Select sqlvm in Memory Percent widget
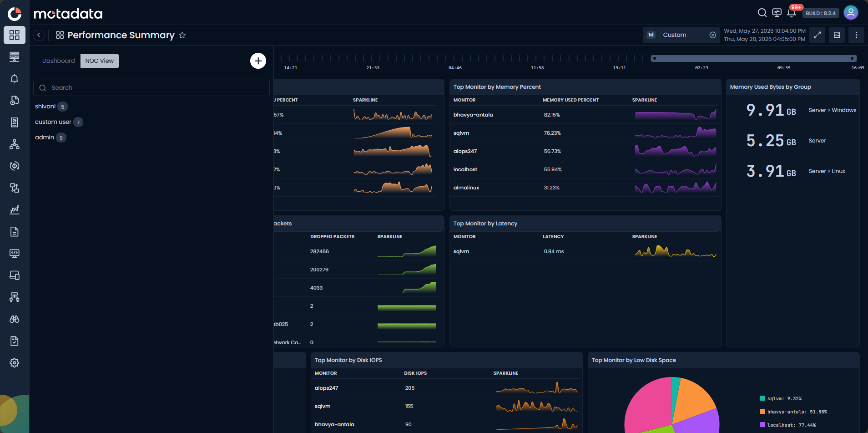 pos(461,133)
